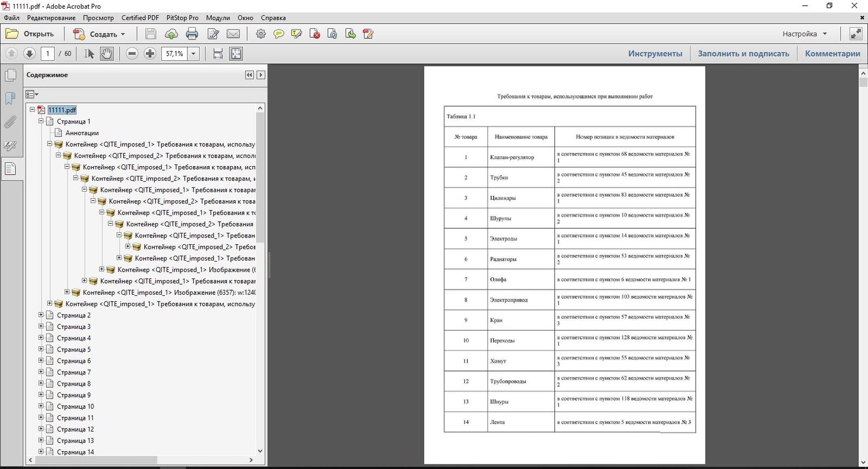Screen dimensions: 868x469
Task: Open the Заполнить и подписать pane
Action: click(x=744, y=54)
